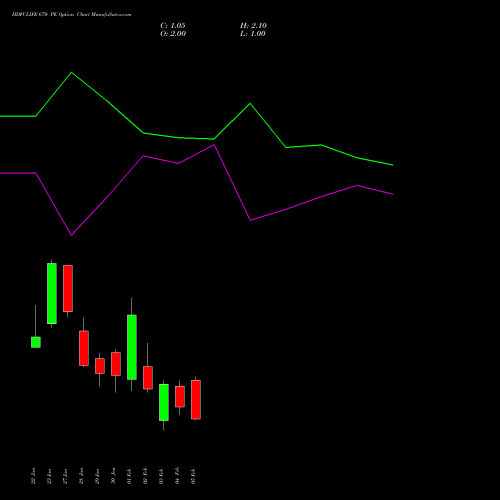Click the close value C: 1.05

click(173, 26)
